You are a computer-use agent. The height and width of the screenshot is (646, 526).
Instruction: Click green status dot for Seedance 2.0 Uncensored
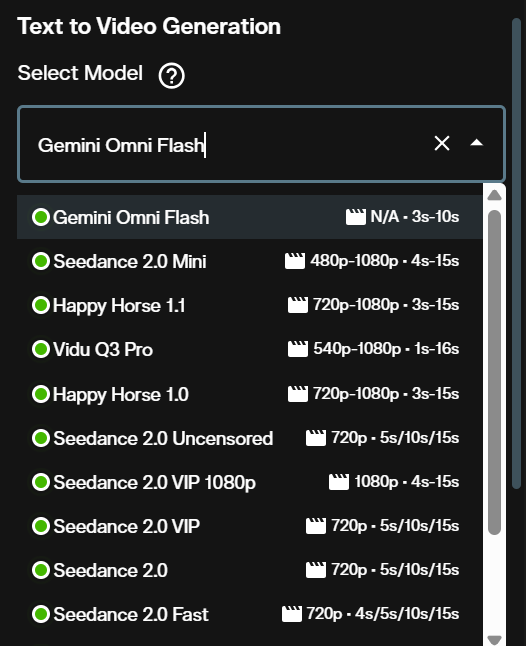coord(41,438)
